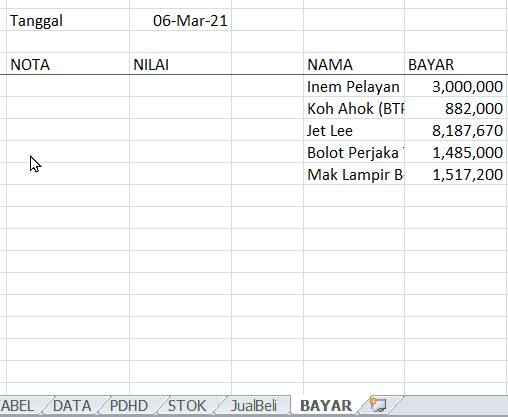508x417 pixels.
Task: Select cell with value 3,000,000
Action: (456, 86)
